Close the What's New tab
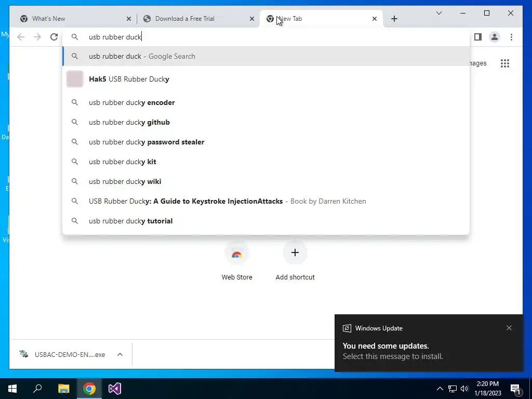The height and width of the screenshot is (399, 532). [x=129, y=19]
